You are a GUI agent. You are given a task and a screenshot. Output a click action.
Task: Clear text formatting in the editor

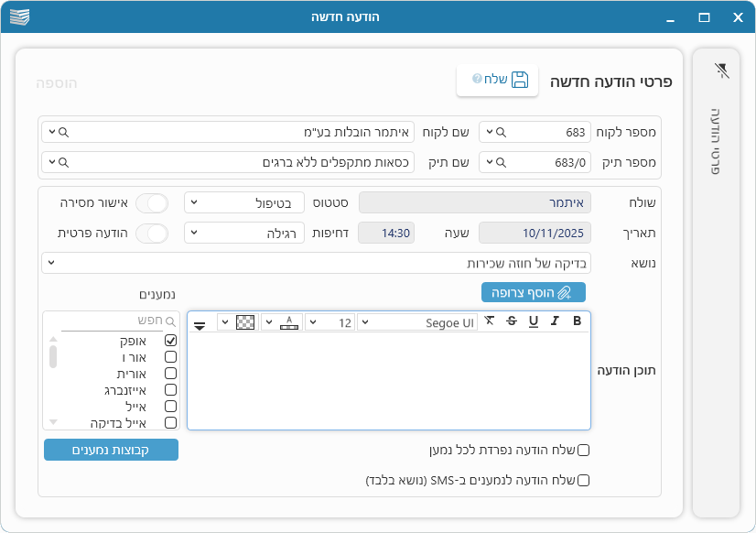point(490,321)
